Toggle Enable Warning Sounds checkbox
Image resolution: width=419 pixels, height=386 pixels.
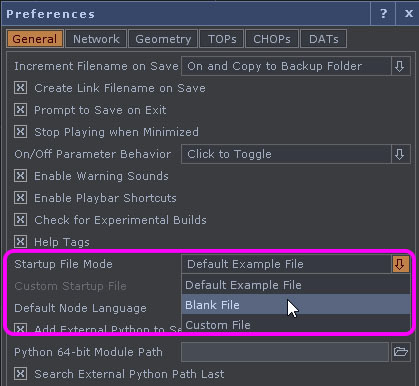tap(20, 176)
